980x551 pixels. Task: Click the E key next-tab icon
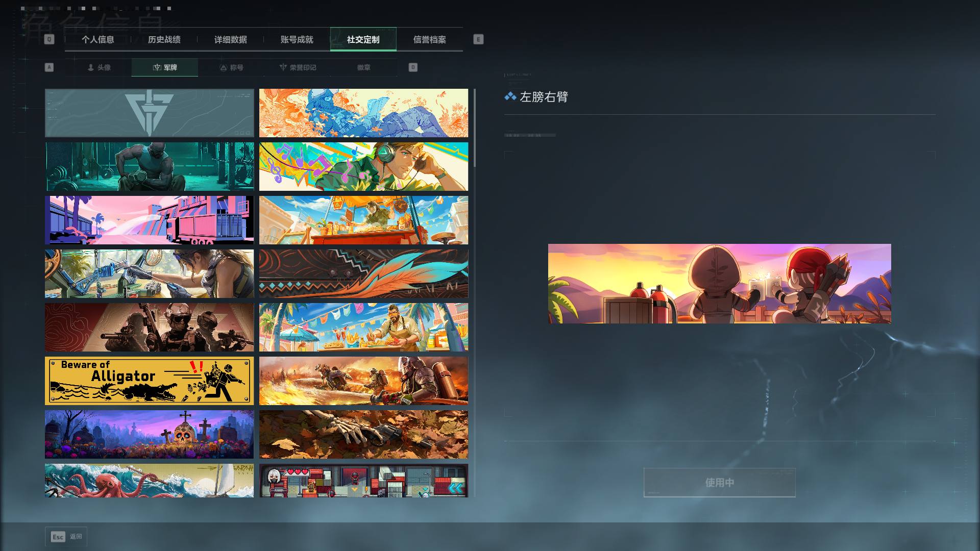pyautogui.click(x=478, y=39)
